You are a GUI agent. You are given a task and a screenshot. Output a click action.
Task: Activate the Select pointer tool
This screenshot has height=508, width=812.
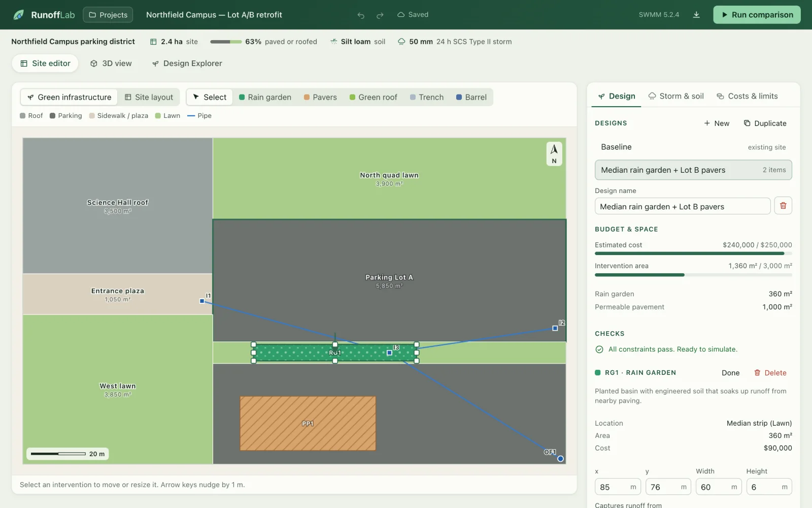[210, 97]
